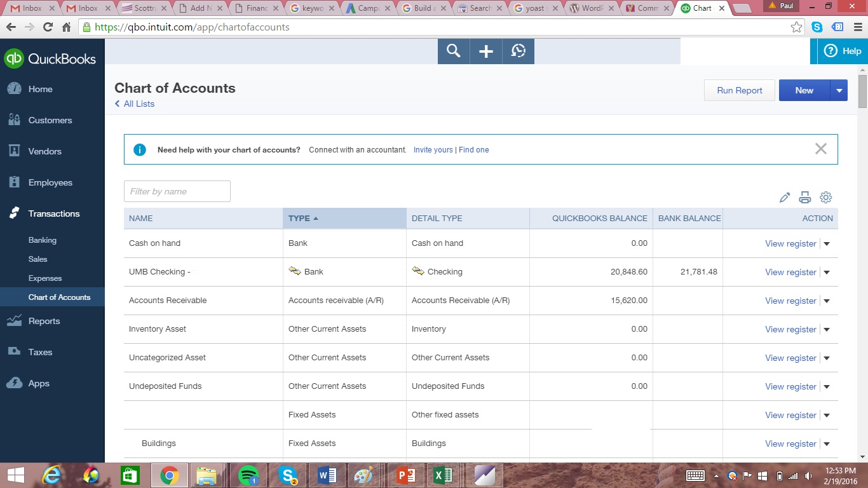The width and height of the screenshot is (868, 488).
Task: Open the print icon for the account list
Action: (x=805, y=198)
